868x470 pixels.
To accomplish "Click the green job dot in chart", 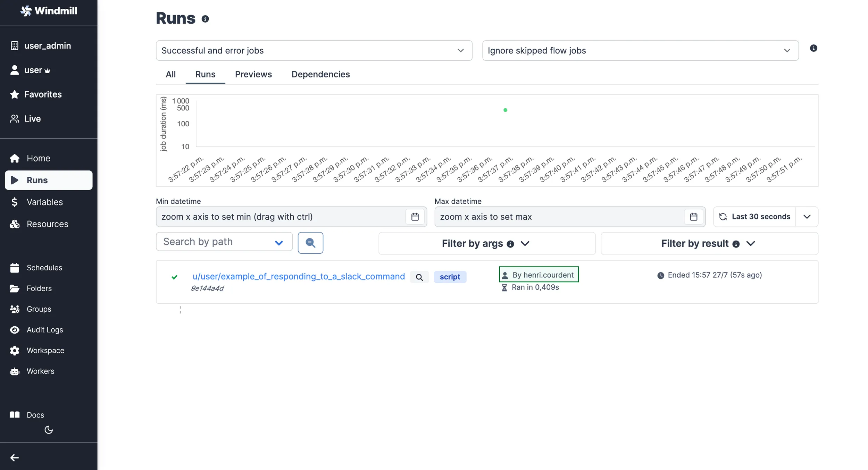I will 505,110.
